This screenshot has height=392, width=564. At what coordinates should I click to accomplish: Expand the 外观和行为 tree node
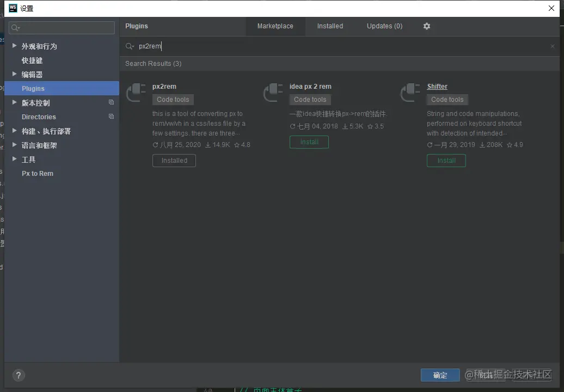tap(14, 46)
